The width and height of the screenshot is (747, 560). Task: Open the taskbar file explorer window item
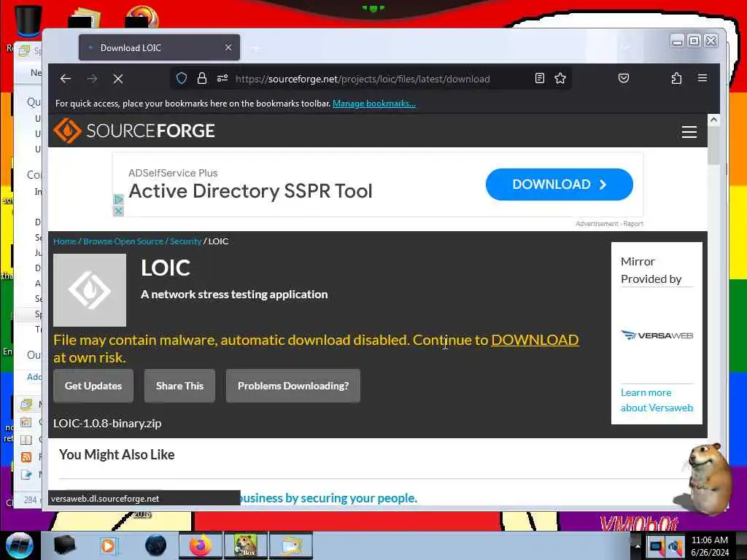pyautogui.click(x=291, y=545)
